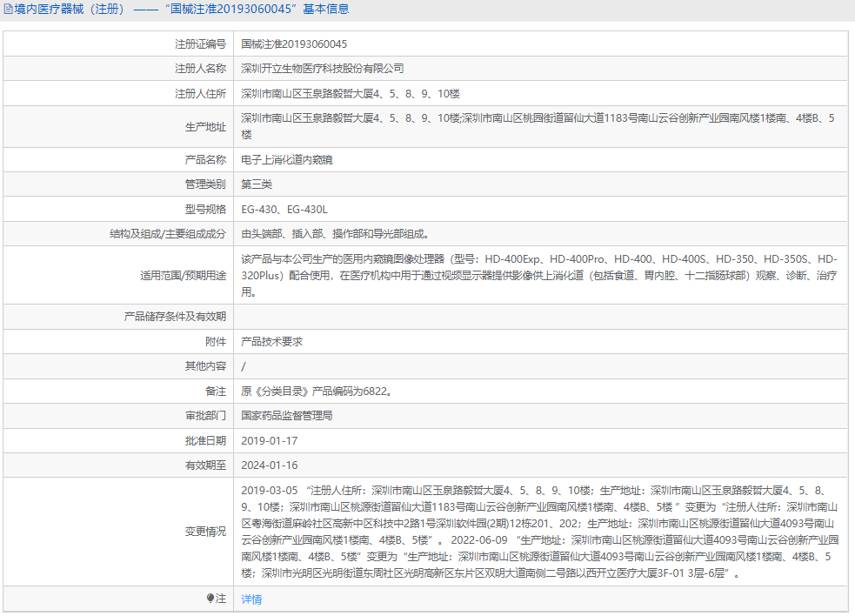Click the 注册人名称 label

point(200,69)
